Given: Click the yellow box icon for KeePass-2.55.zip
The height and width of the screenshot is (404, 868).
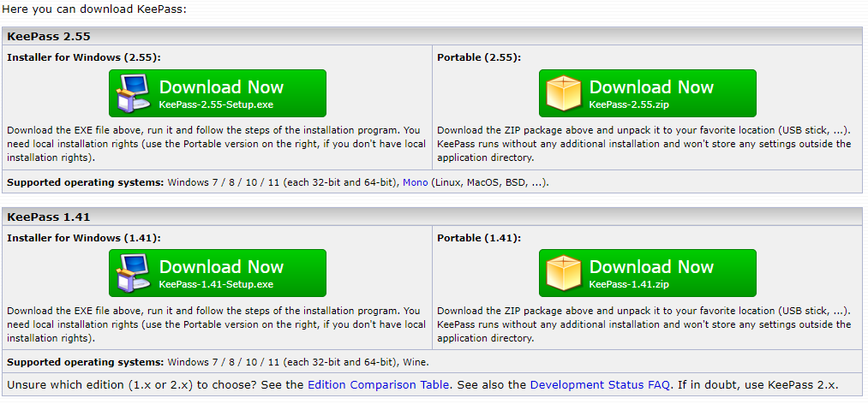Looking at the screenshot, I should click(564, 94).
